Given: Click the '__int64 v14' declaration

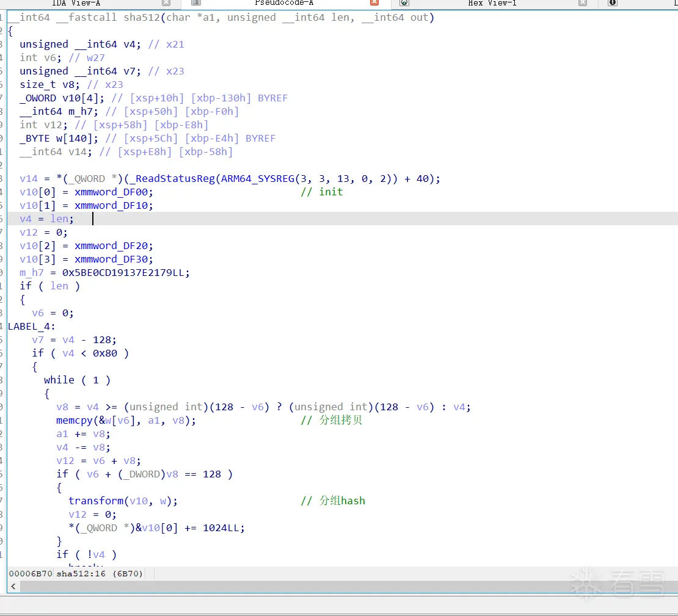Looking at the screenshot, I should pyautogui.click(x=56, y=152).
